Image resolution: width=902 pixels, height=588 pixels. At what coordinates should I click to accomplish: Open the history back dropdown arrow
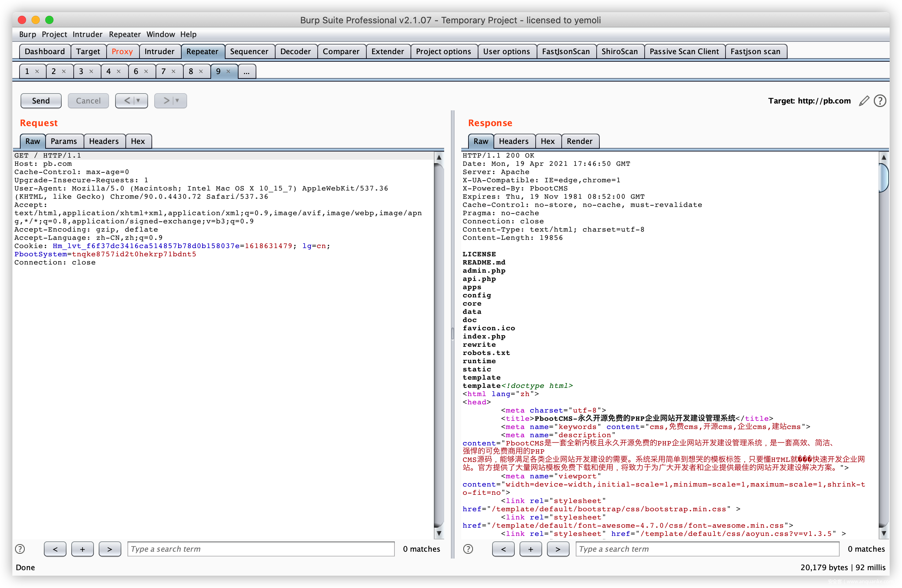point(138,101)
